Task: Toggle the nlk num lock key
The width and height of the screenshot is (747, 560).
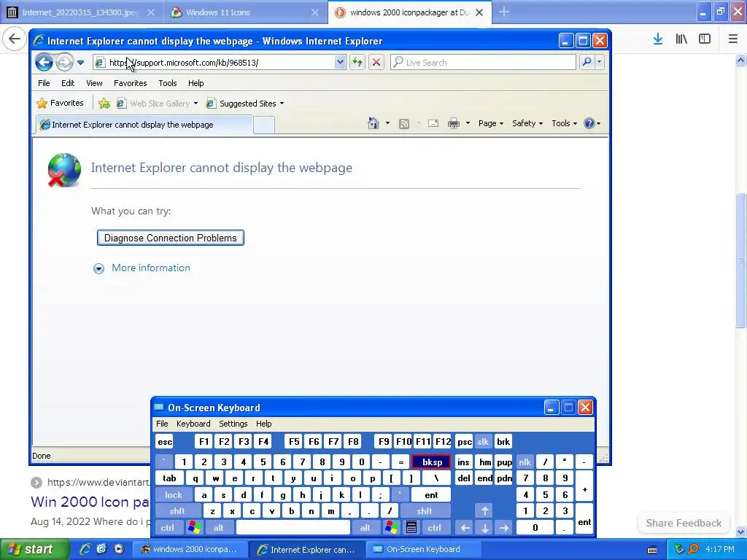Action: click(525, 462)
